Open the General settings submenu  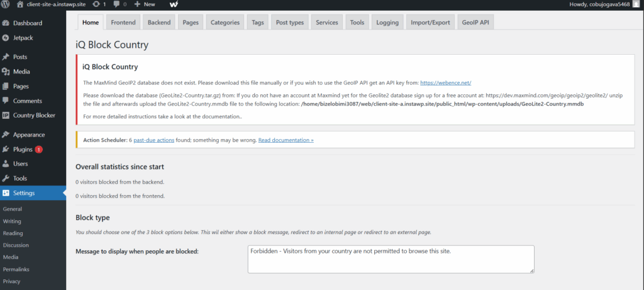tap(13, 209)
